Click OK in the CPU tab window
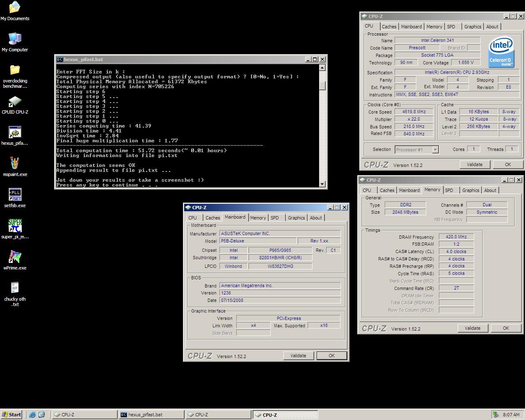The width and height of the screenshot is (525, 420). [508, 164]
